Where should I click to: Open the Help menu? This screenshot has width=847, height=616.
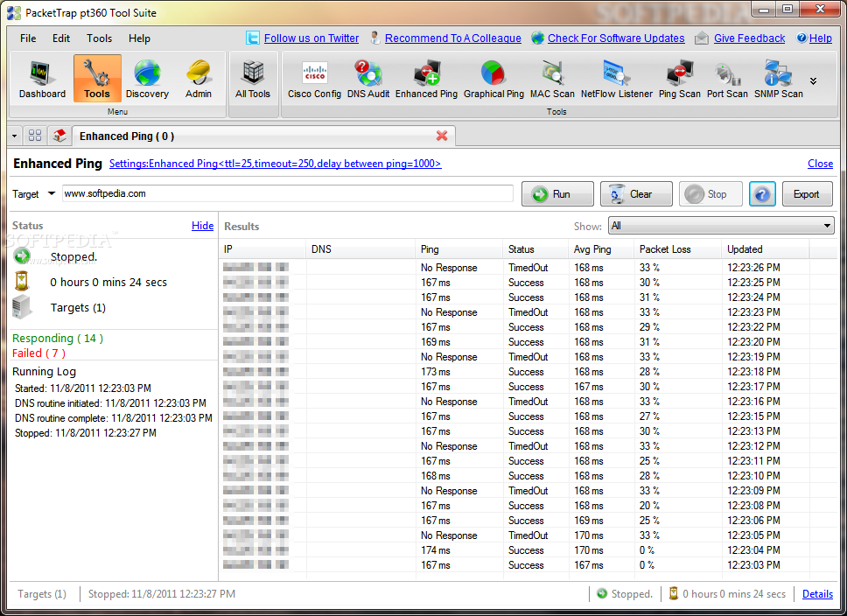coord(139,38)
